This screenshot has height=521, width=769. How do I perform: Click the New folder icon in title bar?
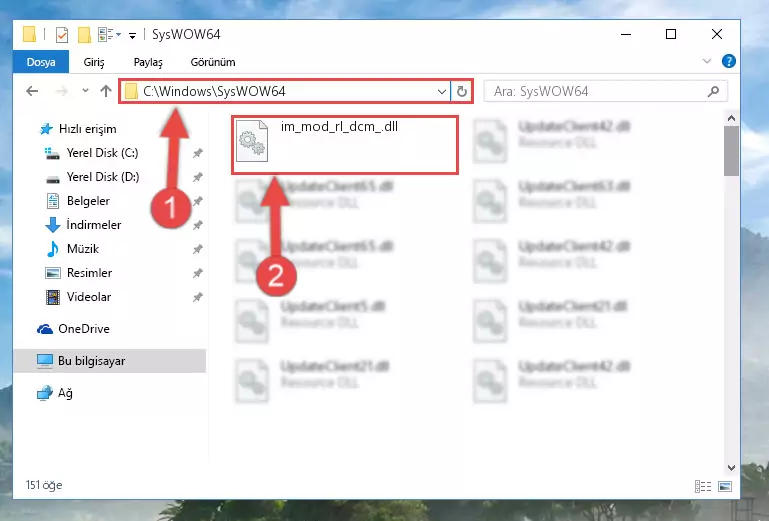[84, 35]
